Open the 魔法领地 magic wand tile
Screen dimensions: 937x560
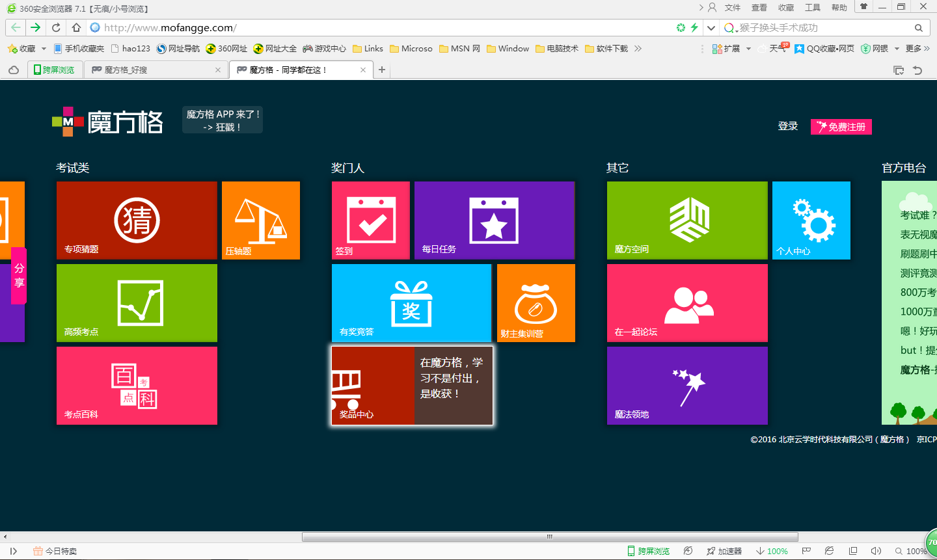(687, 386)
